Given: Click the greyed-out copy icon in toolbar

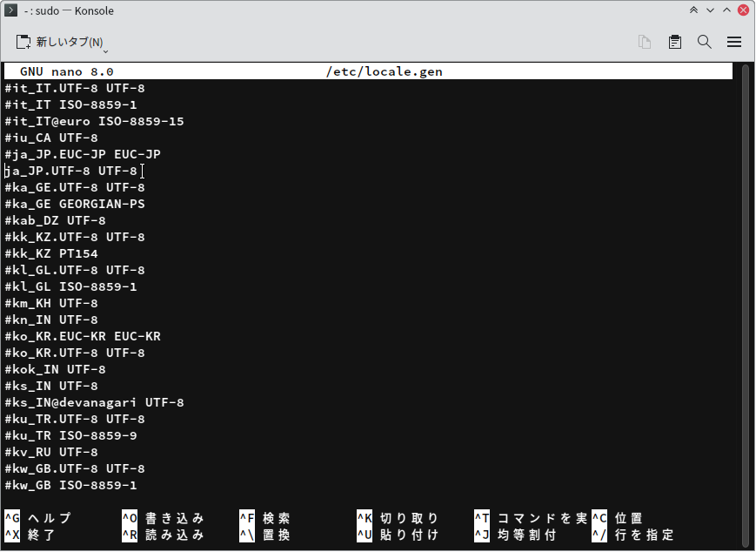Looking at the screenshot, I should (x=645, y=42).
